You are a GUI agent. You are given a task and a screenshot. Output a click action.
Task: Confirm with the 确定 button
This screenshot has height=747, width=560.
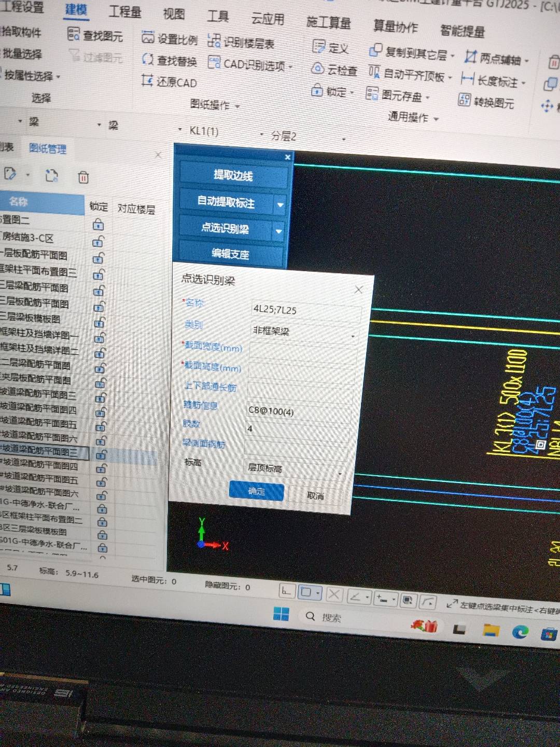point(257,491)
